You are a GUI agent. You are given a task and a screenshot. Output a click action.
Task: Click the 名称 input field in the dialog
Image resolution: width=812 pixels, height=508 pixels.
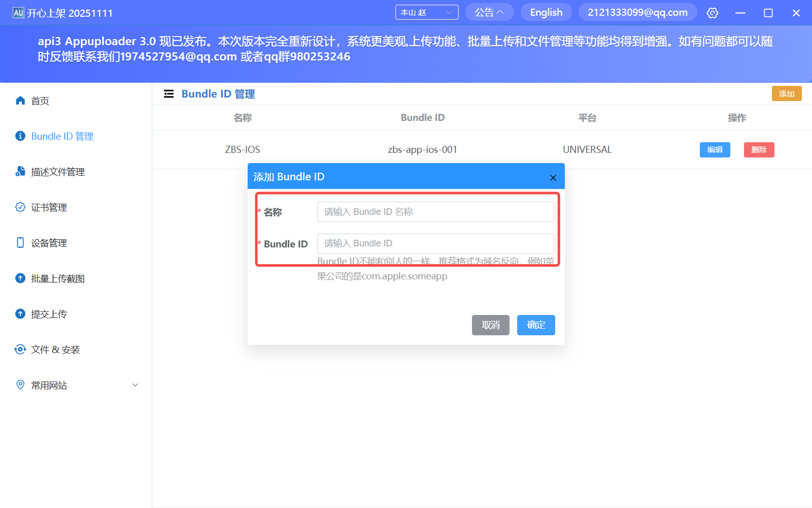coord(435,212)
